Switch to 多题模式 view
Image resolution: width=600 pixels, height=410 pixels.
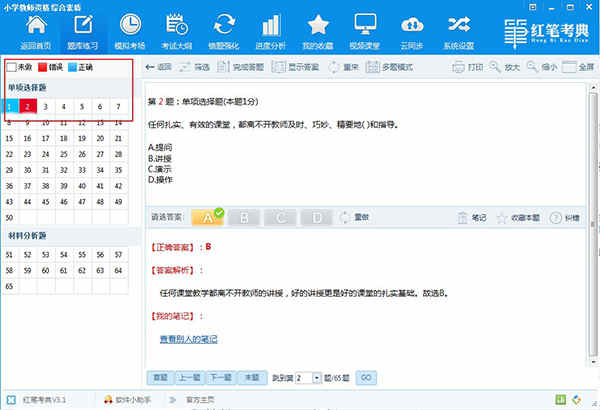[389, 67]
